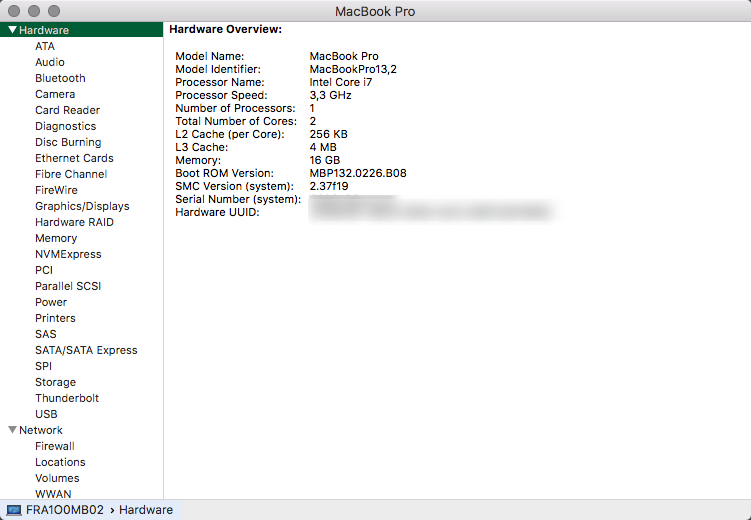View Volumes under Network
Screen dimensions: 751x520
pyautogui.click(x=57, y=478)
